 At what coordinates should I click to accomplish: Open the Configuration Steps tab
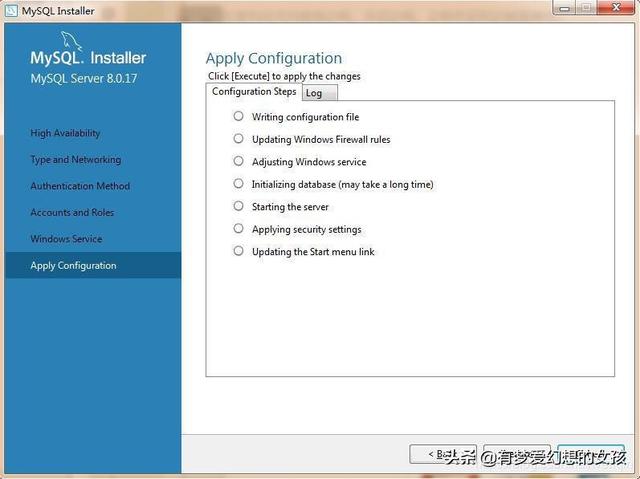tap(254, 92)
